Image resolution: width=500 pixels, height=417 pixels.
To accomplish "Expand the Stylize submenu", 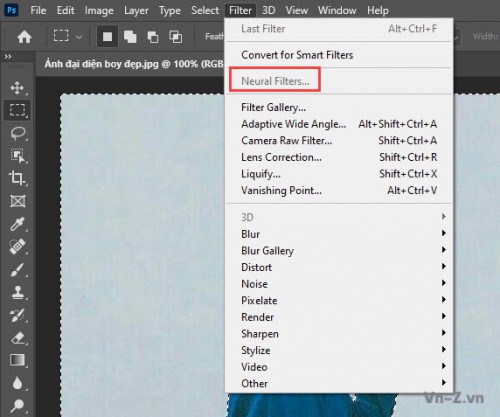I will coord(339,351).
